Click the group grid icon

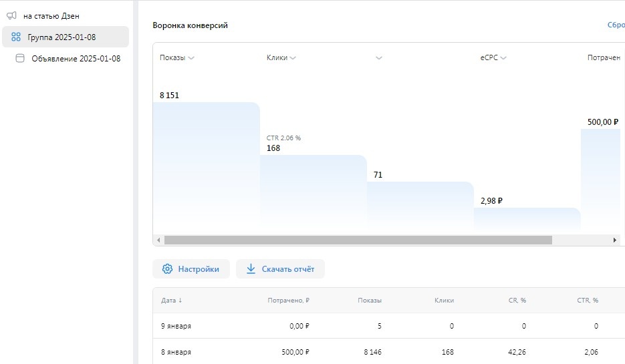pos(16,37)
